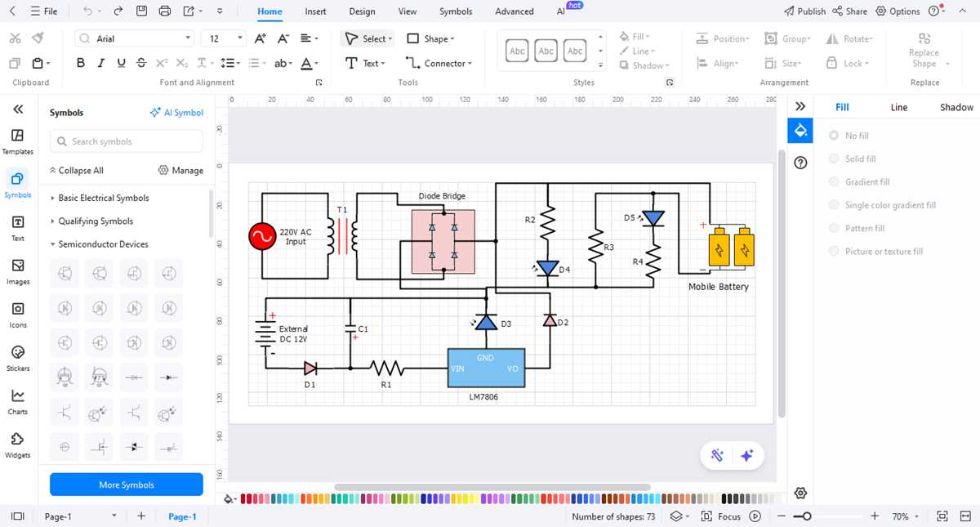980x527 pixels.
Task: Open the Icons sidebar panel
Action: (x=17, y=315)
